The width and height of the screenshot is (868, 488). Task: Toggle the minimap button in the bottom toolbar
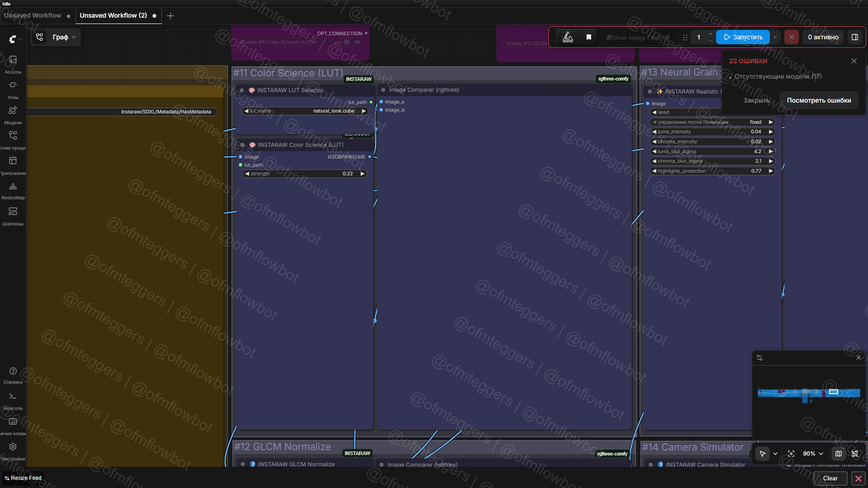point(839,454)
